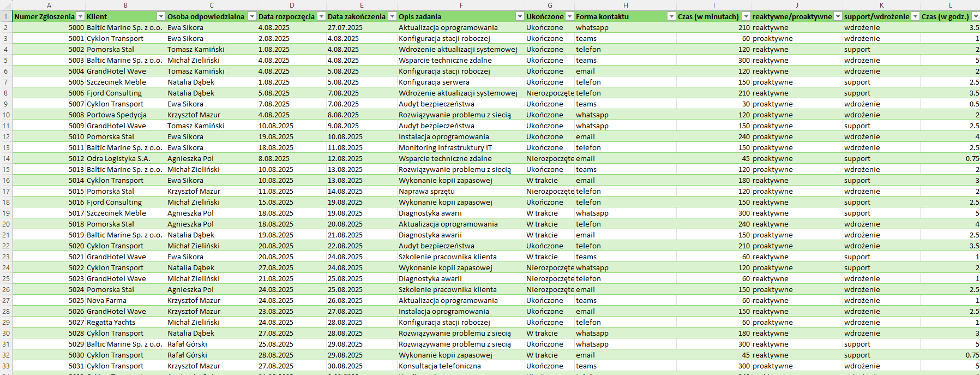Open the Klient column filter dropdown
980x375 pixels.
[x=161, y=16]
